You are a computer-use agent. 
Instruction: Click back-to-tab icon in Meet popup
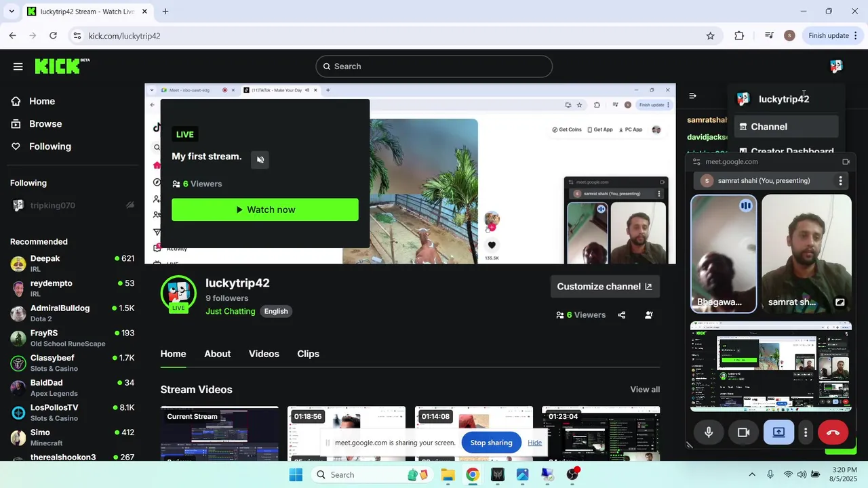[846, 162]
